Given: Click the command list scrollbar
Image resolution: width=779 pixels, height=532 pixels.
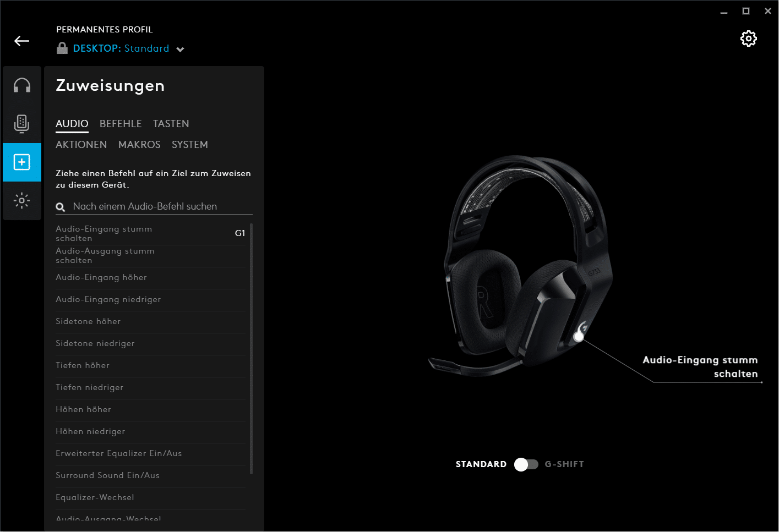Looking at the screenshot, I should [251, 349].
